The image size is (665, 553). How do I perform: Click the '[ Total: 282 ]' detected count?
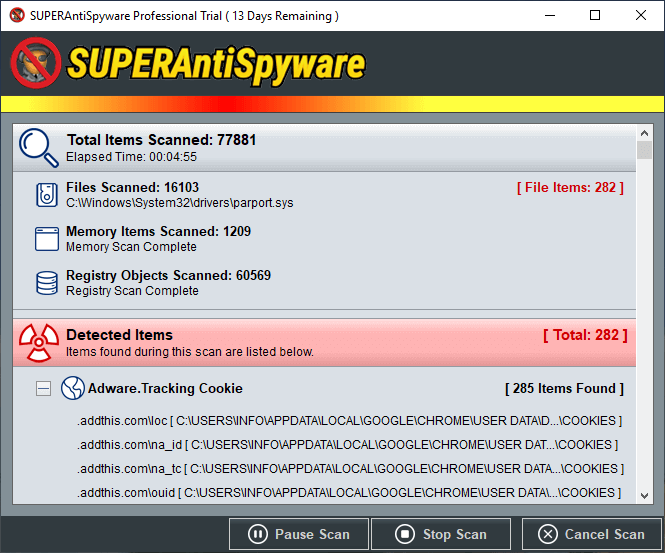click(x=585, y=335)
